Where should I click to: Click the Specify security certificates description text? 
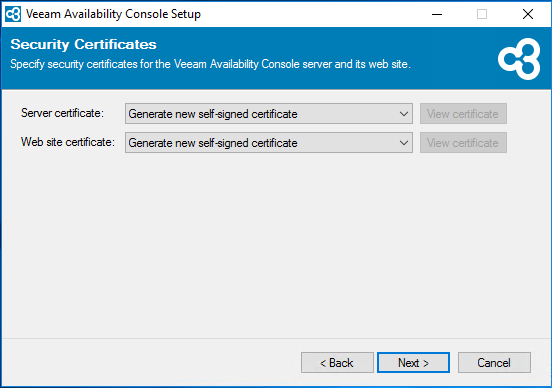pos(210,64)
